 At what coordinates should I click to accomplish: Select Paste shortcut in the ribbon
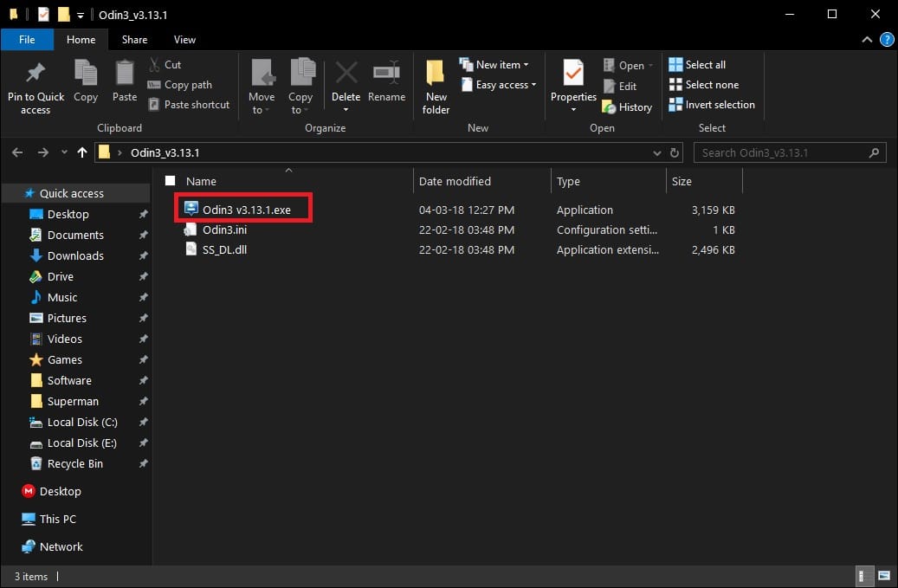tap(189, 105)
